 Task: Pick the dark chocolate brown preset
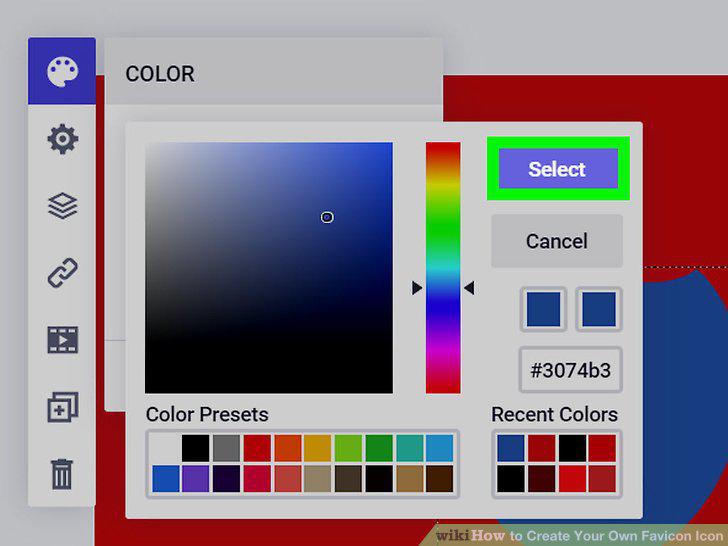pos(439,479)
